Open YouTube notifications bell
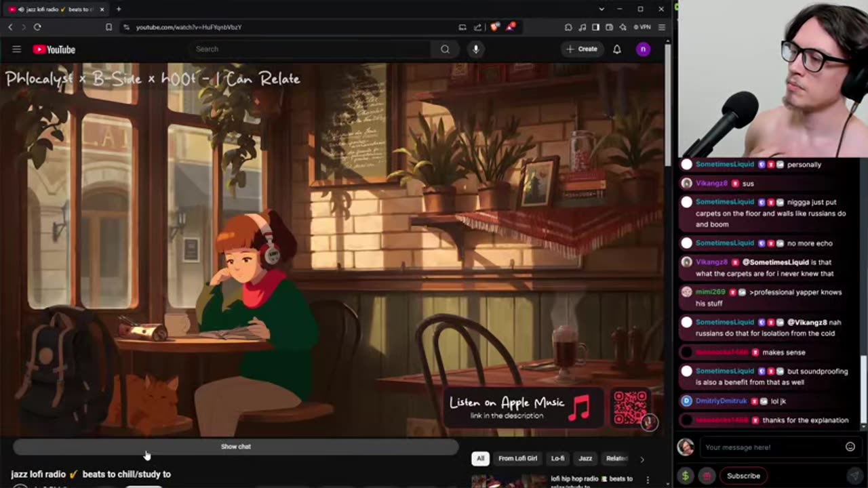Screen dimensions: 868x488 point(617,49)
